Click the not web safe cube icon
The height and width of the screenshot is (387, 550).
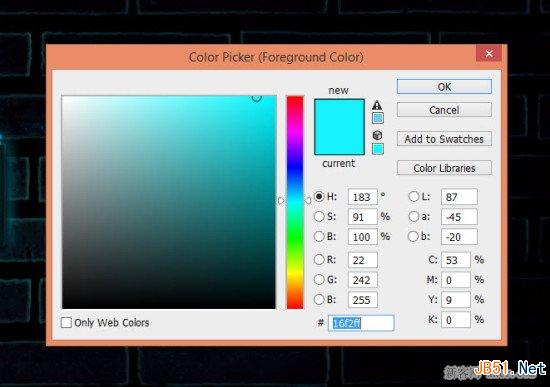[x=377, y=135]
